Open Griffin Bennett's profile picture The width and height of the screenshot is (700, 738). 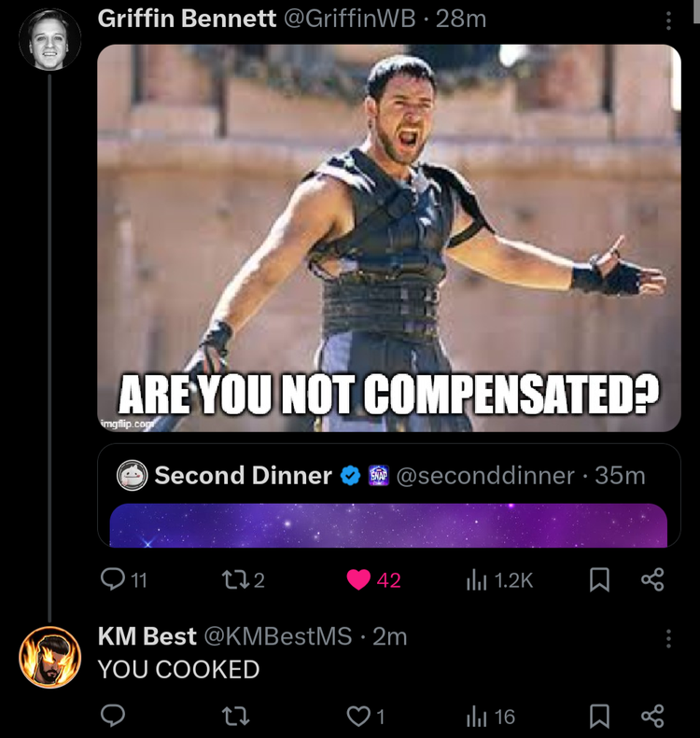point(49,39)
